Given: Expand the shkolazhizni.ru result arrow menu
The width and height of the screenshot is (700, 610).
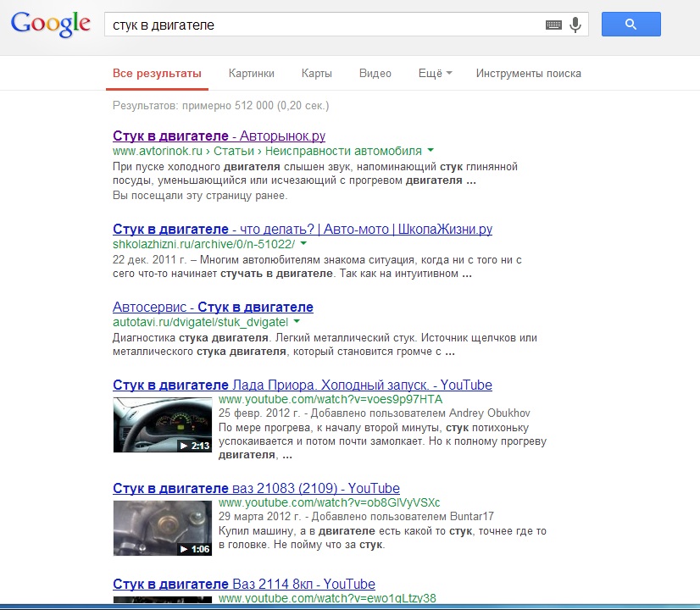Looking at the screenshot, I should coord(303,244).
